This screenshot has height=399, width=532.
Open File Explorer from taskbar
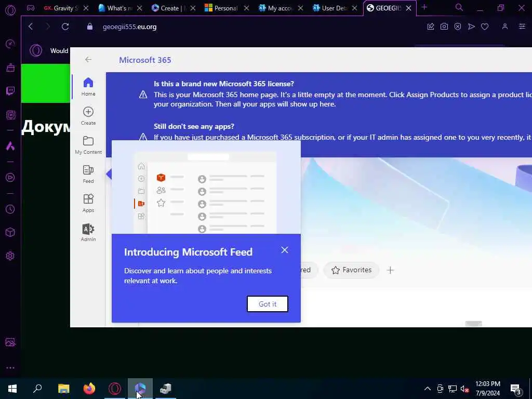63,389
